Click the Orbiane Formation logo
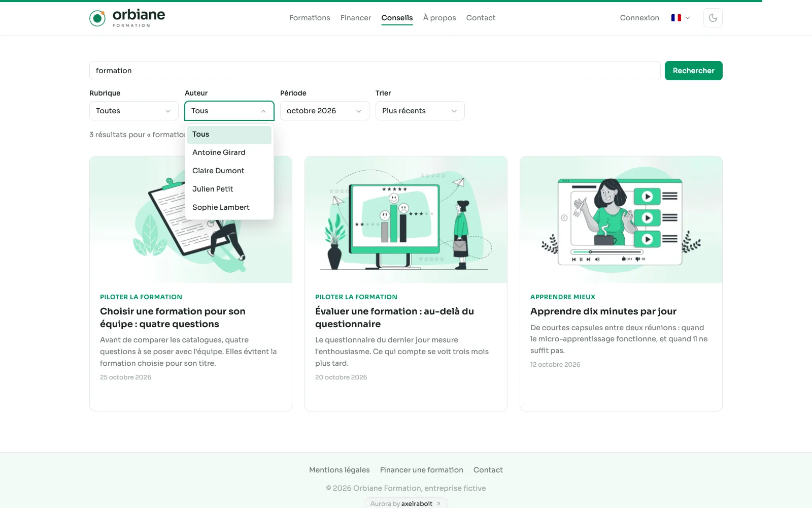This screenshot has height=508, width=812. (127, 18)
